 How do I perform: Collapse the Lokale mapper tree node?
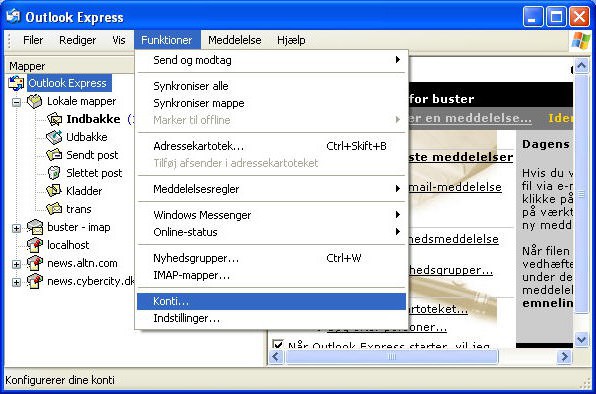(x=16, y=102)
